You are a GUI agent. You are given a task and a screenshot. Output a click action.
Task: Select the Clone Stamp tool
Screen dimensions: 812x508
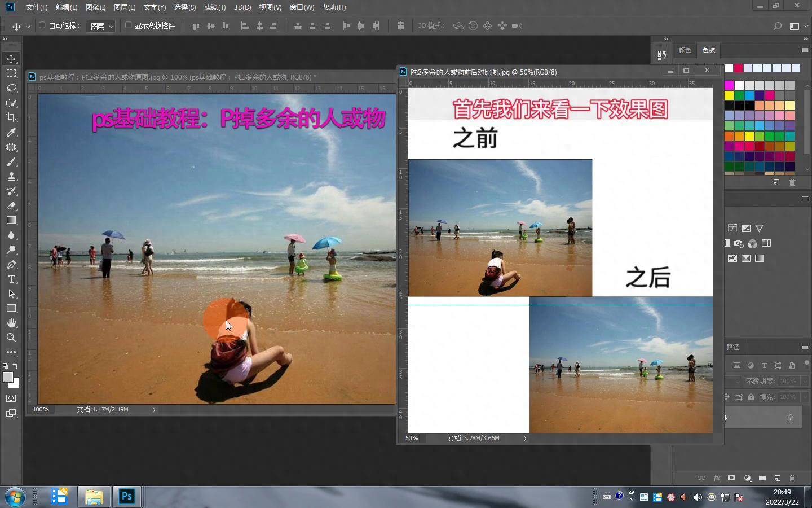[x=11, y=176]
